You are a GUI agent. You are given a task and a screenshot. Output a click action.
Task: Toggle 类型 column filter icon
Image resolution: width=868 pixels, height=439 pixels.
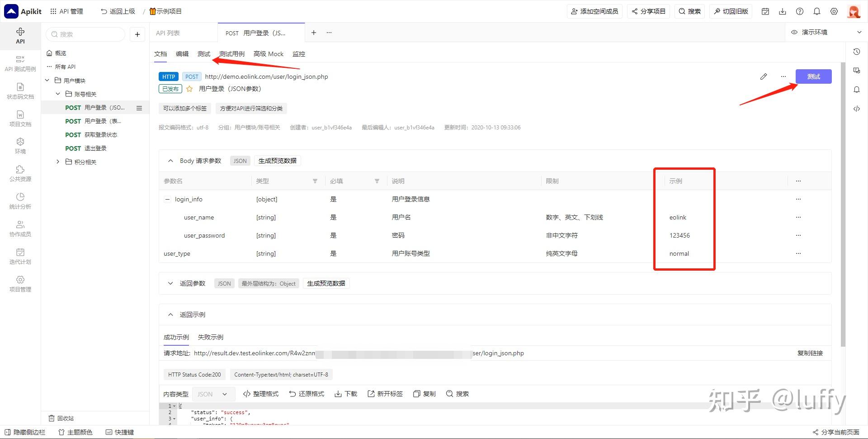(315, 181)
